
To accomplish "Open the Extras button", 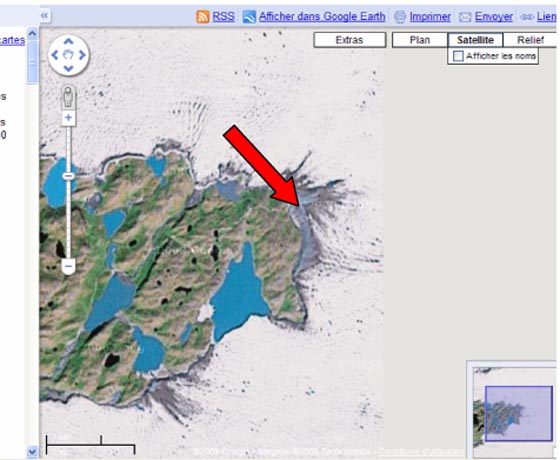I will (350, 40).
